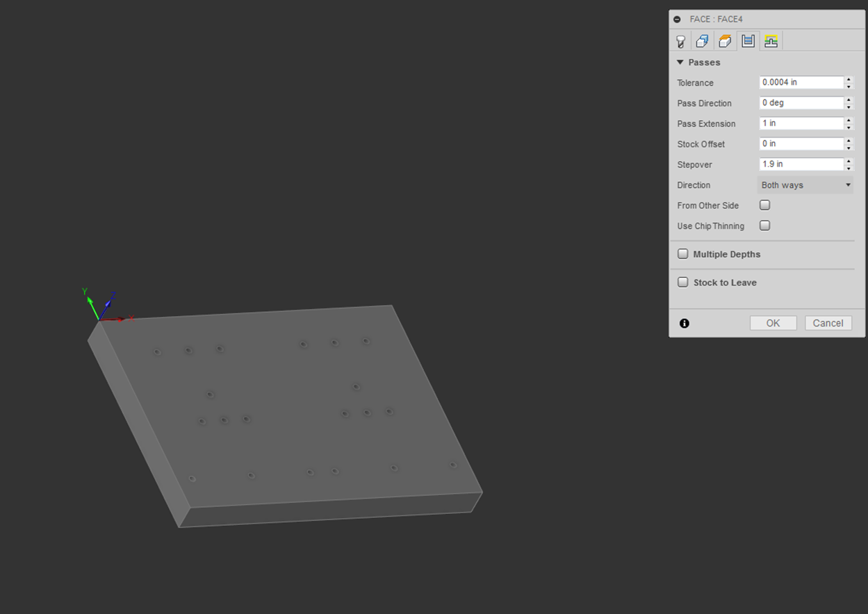Enable the Multiple Depths checkbox
The height and width of the screenshot is (614, 868).
click(x=683, y=254)
